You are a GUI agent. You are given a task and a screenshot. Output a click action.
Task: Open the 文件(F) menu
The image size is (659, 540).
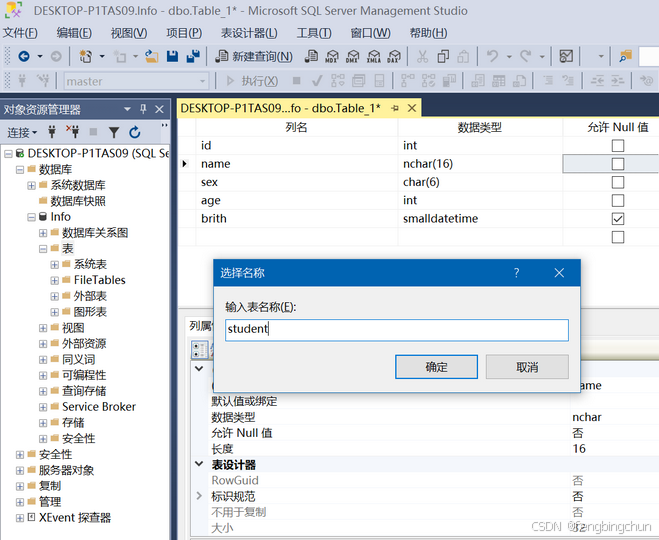click(x=20, y=33)
